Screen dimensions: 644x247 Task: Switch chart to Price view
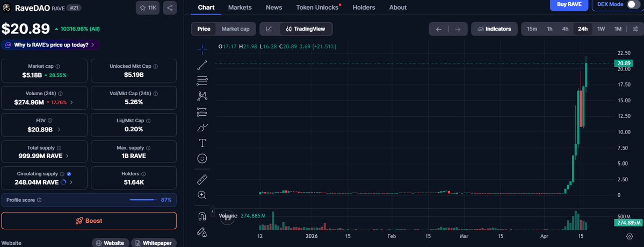pyautogui.click(x=204, y=29)
